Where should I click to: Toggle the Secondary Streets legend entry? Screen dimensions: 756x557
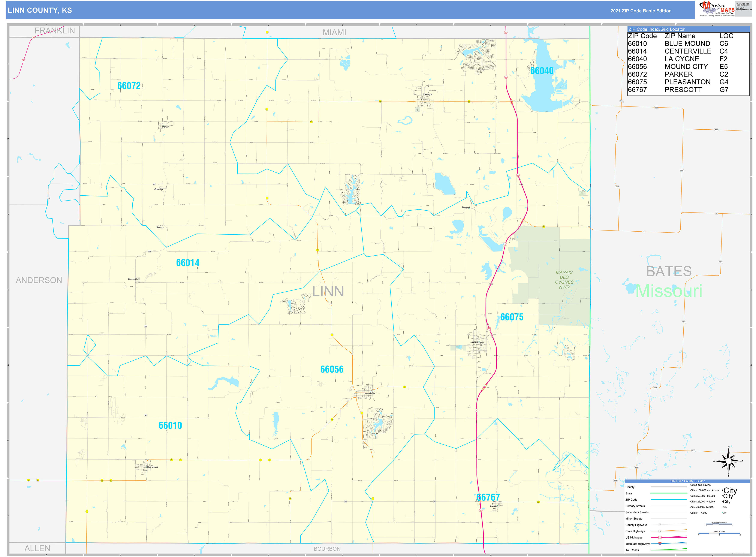[x=637, y=512]
